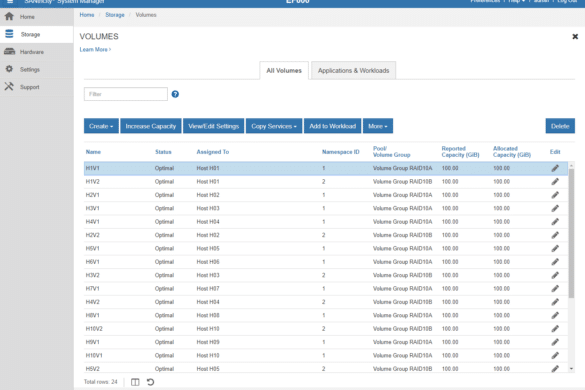Image resolution: width=585 pixels, height=390 pixels.
Task: Edit volume H9V1 with pencil icon
Action: point(555,342)
